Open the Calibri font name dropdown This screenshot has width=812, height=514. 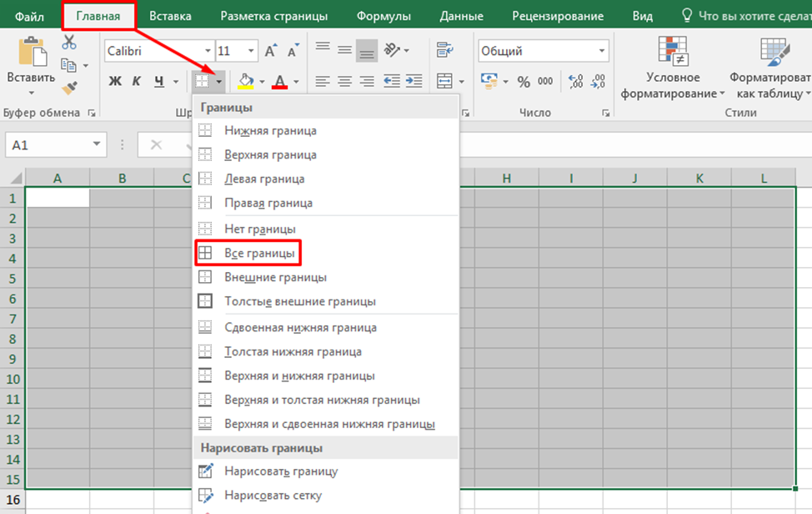(208, 51)
